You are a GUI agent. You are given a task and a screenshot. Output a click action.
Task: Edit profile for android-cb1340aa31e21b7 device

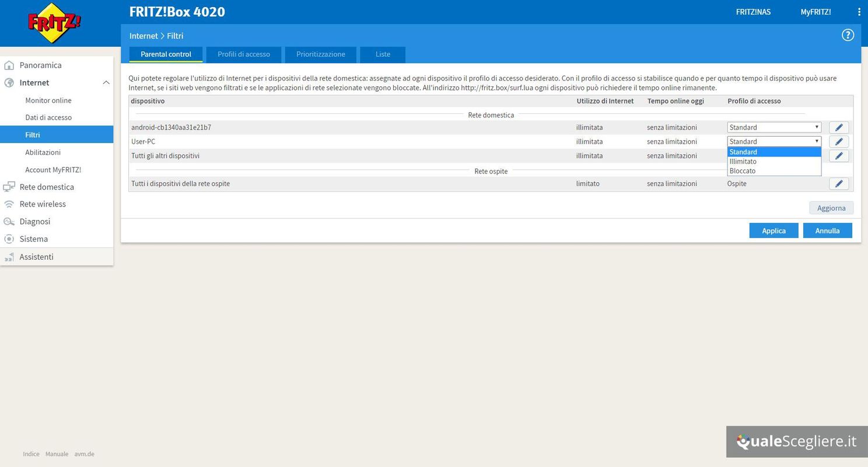click(x=839, y=127)
